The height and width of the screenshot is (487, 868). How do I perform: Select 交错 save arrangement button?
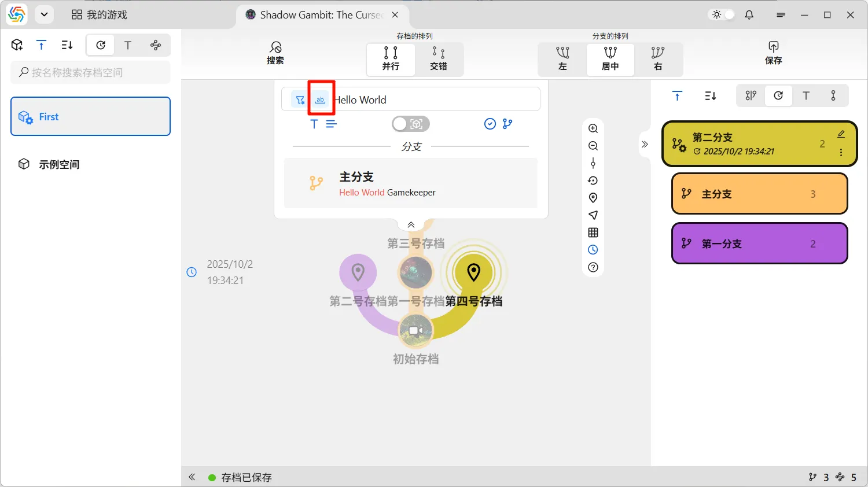tap(439, 59)
